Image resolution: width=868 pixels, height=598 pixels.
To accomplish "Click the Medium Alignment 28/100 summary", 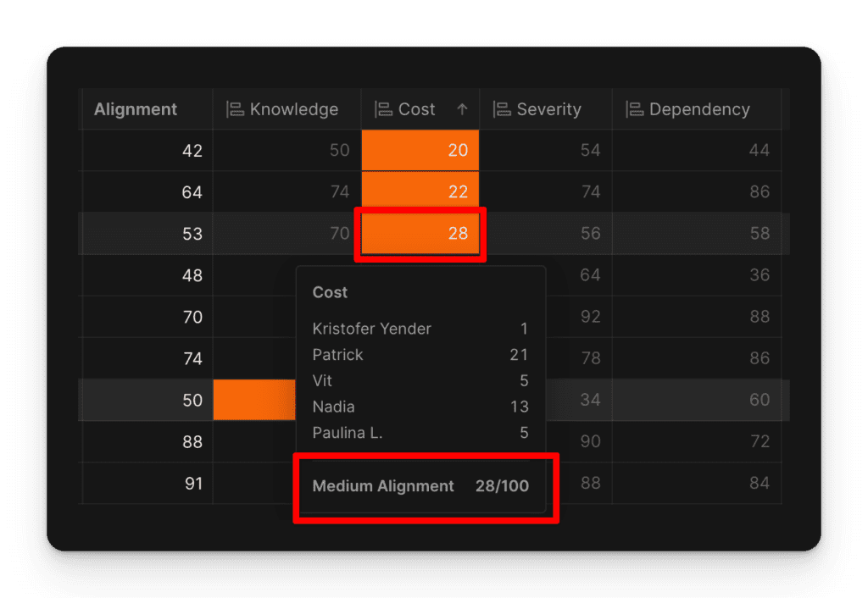I will point(420,486).
